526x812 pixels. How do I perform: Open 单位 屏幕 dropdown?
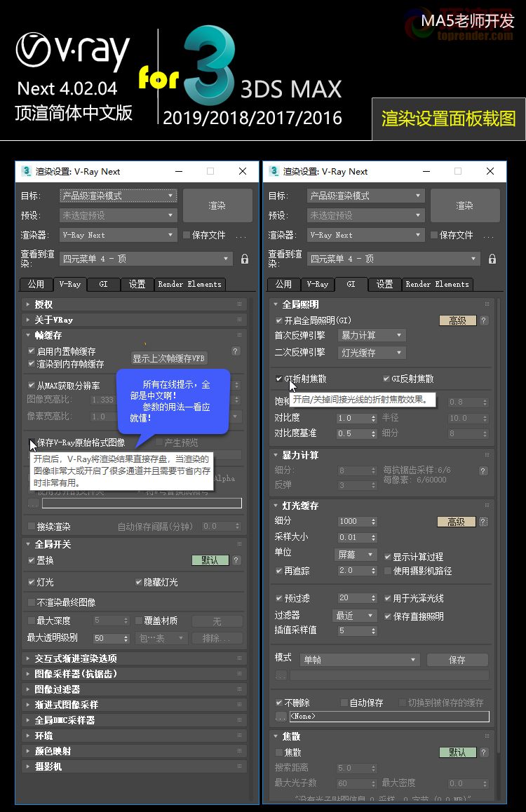[x=356, y=555]
